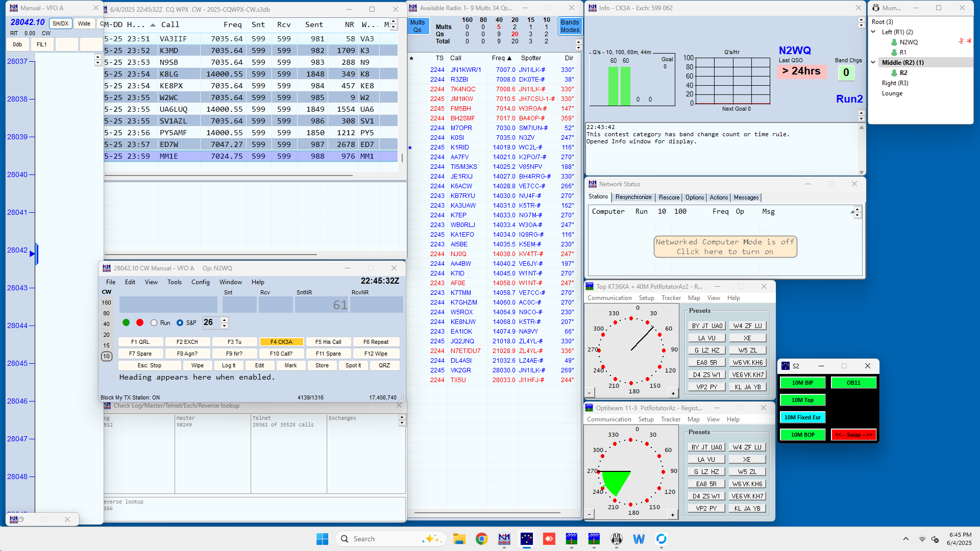This screenshot has height=551, width=980.
Task: Click the RcvNR input field
Action: (x=377, y=305)
